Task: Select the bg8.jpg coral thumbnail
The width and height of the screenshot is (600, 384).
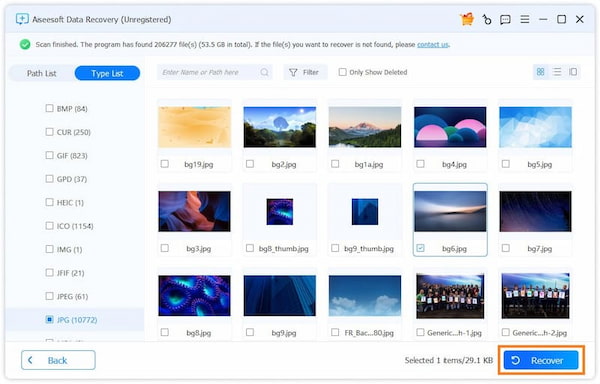Action: (x=194, y=295)
